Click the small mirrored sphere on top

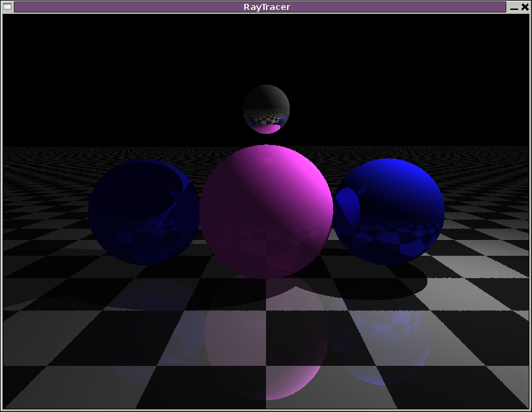click(x=267, y=109)
